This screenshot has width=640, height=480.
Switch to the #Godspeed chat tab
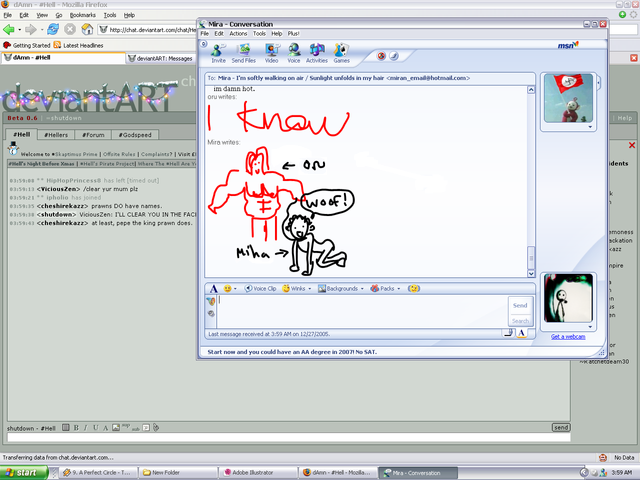coord(135,135)
